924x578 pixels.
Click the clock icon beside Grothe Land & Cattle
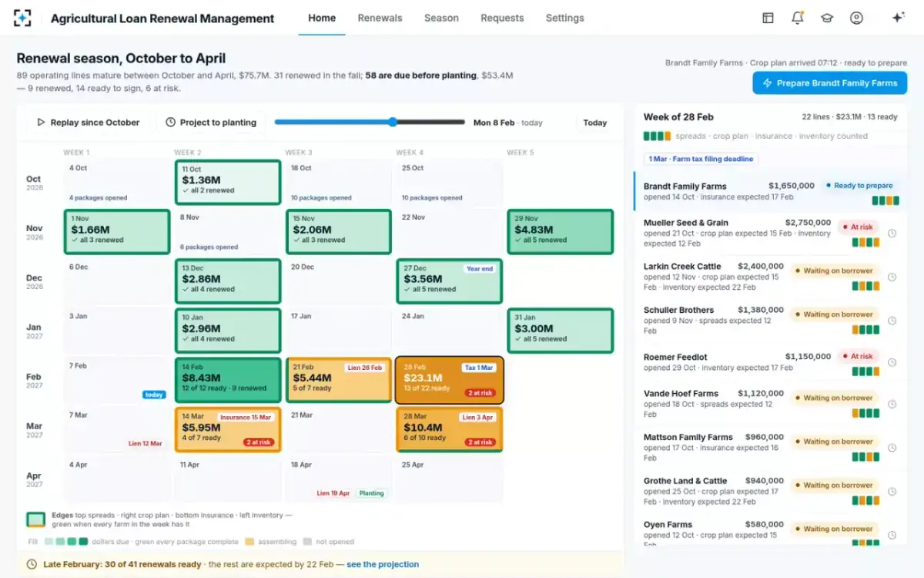coord(892,491)
